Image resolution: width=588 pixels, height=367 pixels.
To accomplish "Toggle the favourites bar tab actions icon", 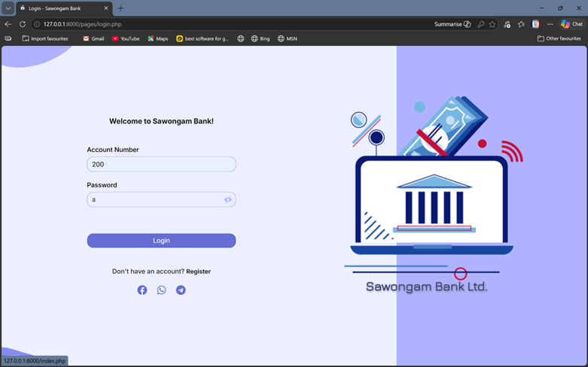I will coord(8,38).
